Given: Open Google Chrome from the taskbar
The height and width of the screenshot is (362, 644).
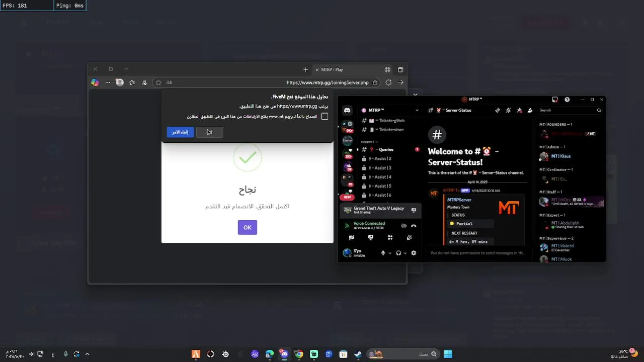Looking at the screenshot, I should pyautogui.click(x=299, y=354).
